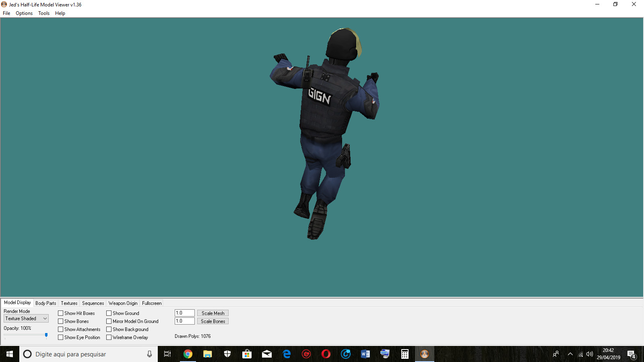Screen dimensions: 644x362
Task: Enable the Show Ground checkbox
Action: coord(109,313)
